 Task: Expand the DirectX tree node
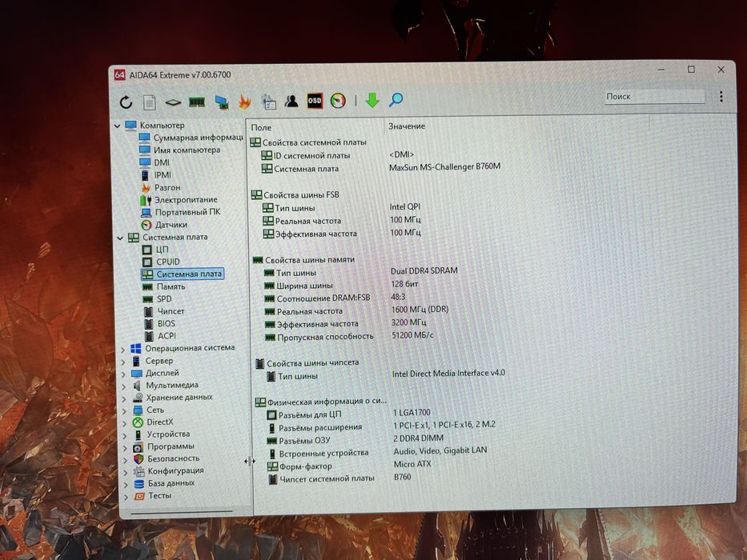125,423
